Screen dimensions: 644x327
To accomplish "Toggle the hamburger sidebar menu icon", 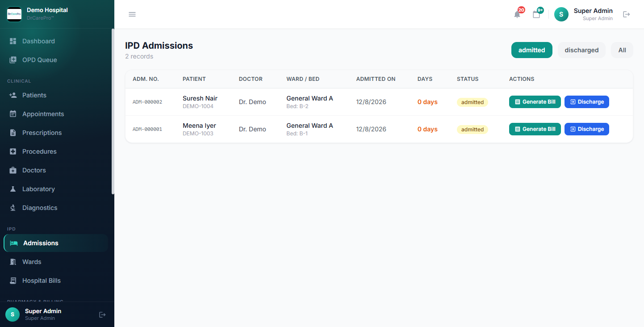I will pyautogui.click(x=132, y=14).
